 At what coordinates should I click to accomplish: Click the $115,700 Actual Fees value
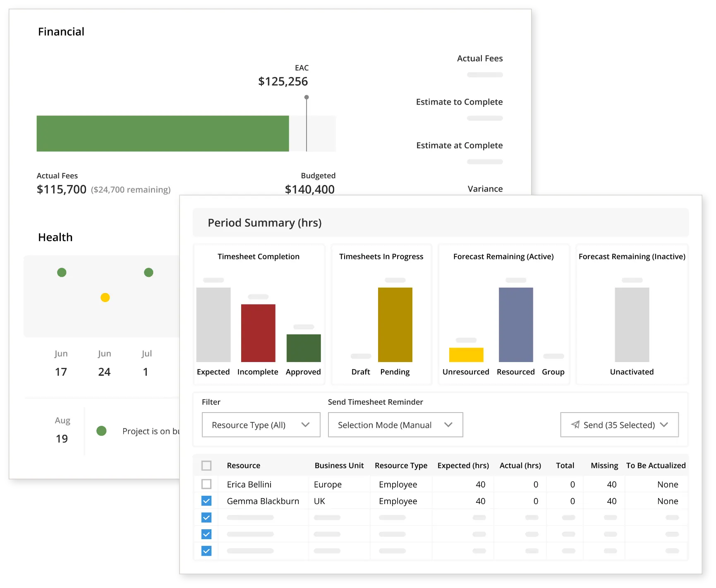click(x=62, y=190)
